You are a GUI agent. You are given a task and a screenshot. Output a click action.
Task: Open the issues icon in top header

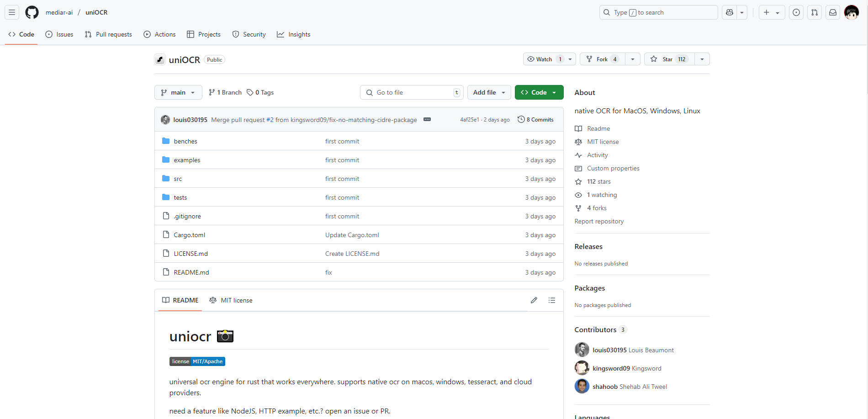click(796, 12)
